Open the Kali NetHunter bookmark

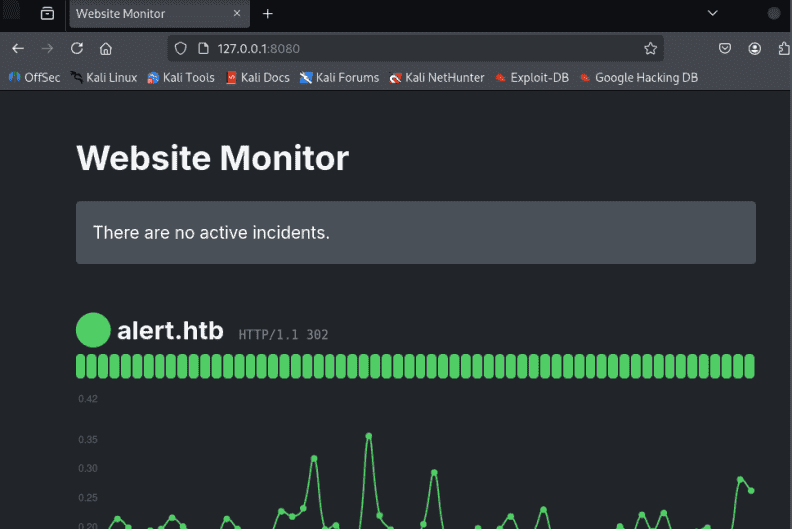pyautogui.click(x=437, y=77)
